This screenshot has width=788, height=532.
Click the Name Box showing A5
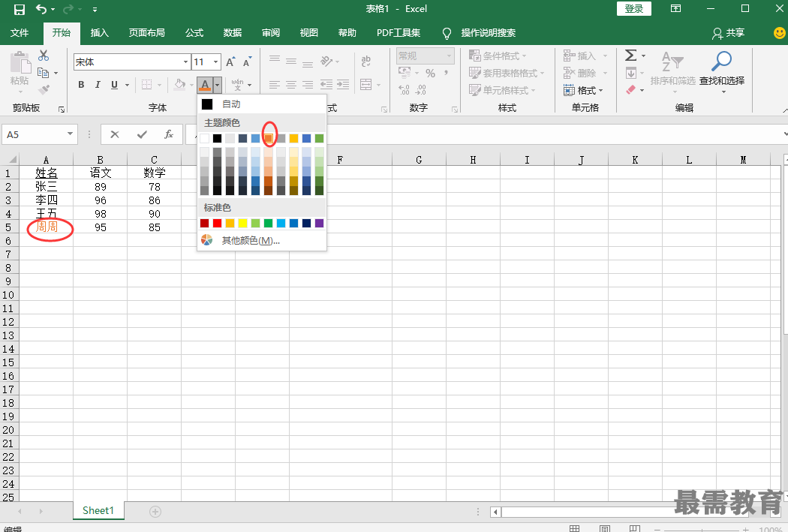[33, 134]
